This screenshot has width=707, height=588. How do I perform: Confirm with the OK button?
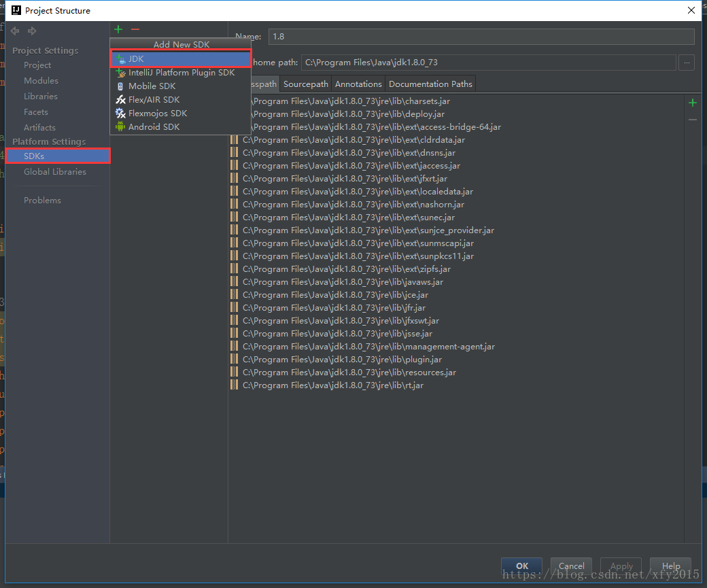pos(521,566)
